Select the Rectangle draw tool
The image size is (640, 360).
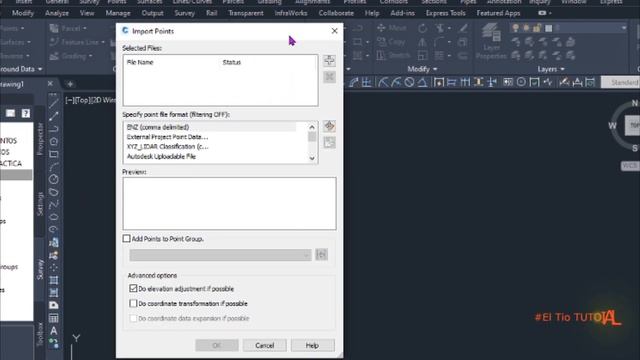coord(53,154)
